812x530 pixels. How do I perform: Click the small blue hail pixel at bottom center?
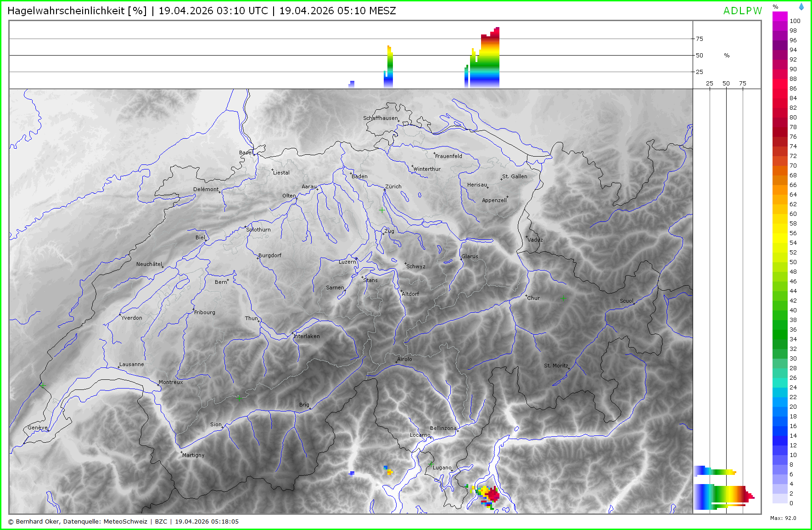(x=352, y=473)
